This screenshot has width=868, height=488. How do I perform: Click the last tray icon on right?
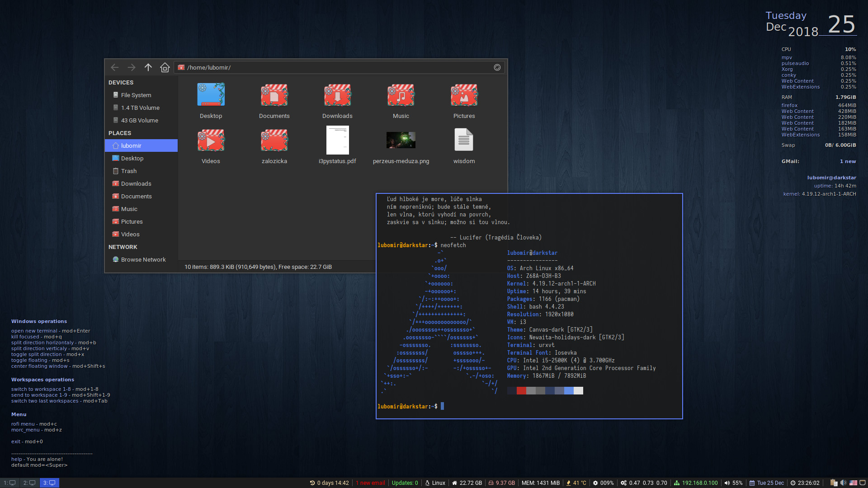pos(863,483)
